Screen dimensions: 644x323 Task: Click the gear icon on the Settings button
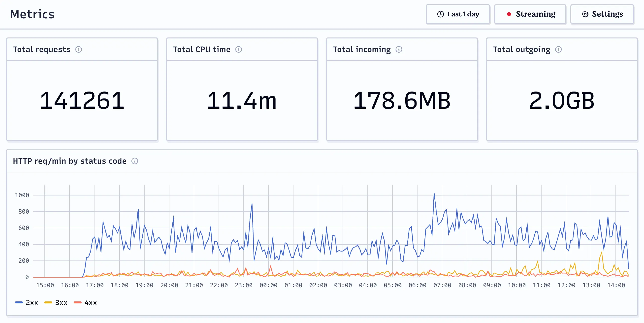585,14
